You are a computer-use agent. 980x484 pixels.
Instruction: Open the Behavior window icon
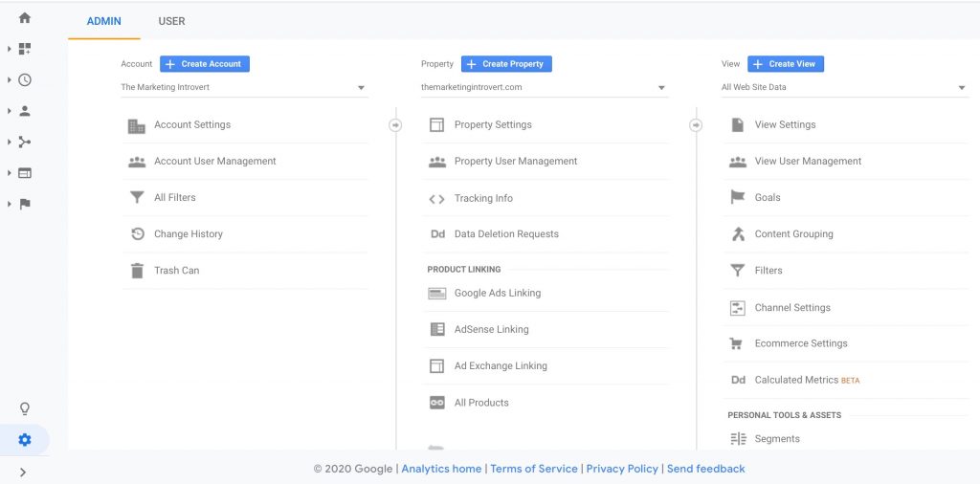(24, 173)
